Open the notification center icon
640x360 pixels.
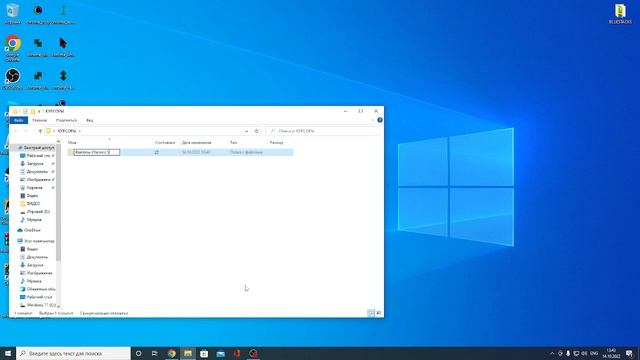point(629,353)
